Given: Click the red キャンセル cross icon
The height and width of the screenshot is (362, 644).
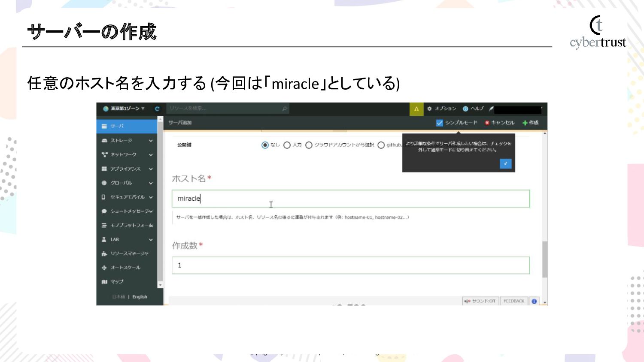Looking at the screenshot, I should point(487,123).
